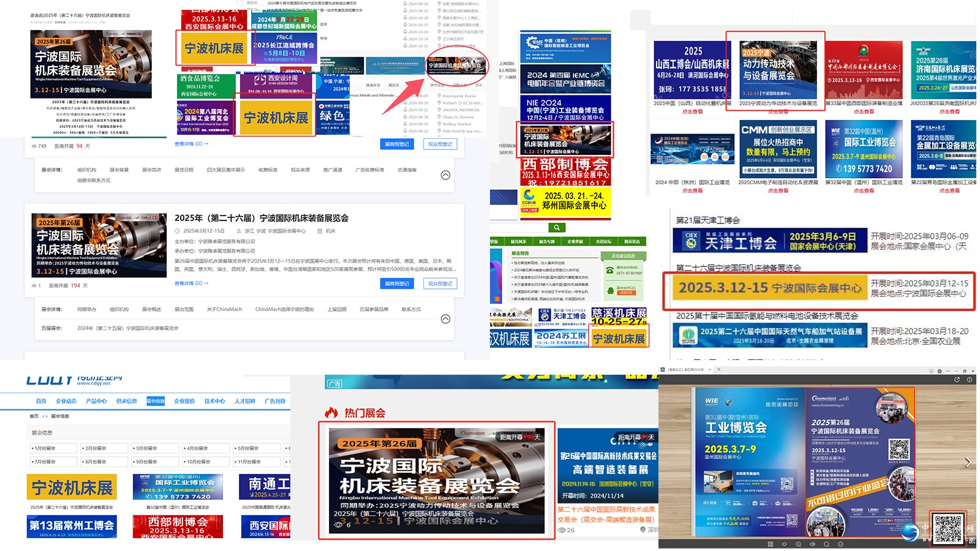Image resolution: width=980 pixels, height=551 pixels.
Task: Open 企业报价 in cdqy navigation bar
Action: coord(184,401)
